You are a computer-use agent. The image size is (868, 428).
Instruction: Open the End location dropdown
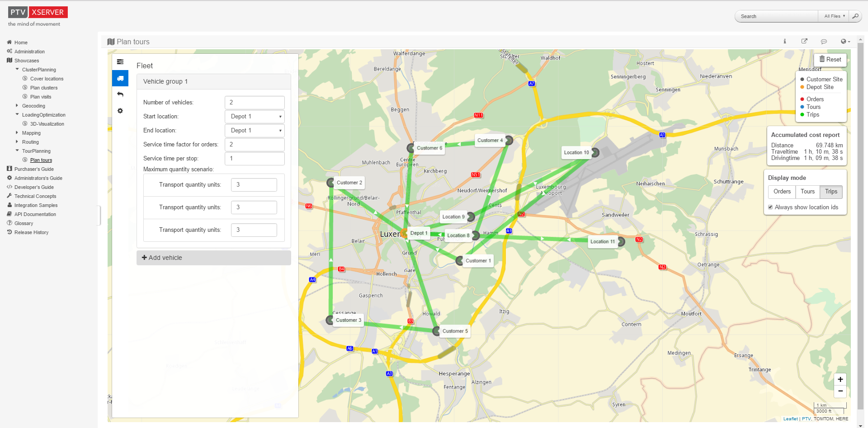click(x=255, y=131)
